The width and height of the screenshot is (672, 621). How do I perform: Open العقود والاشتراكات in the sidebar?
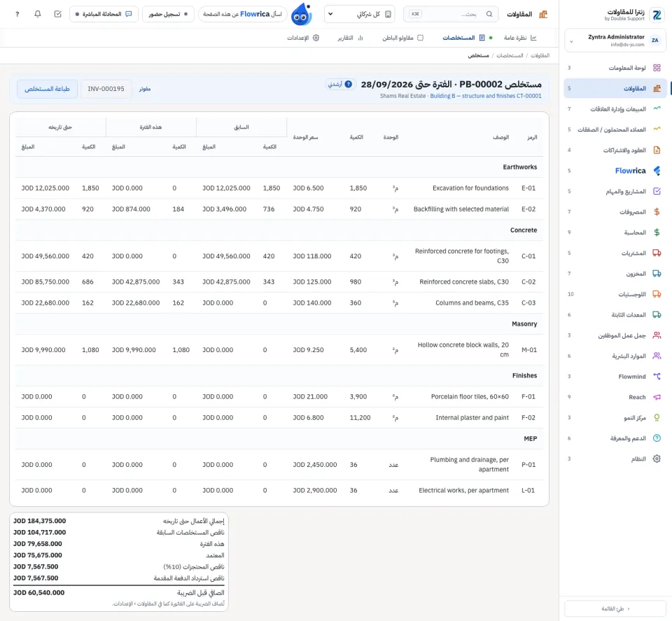[615, 150]
